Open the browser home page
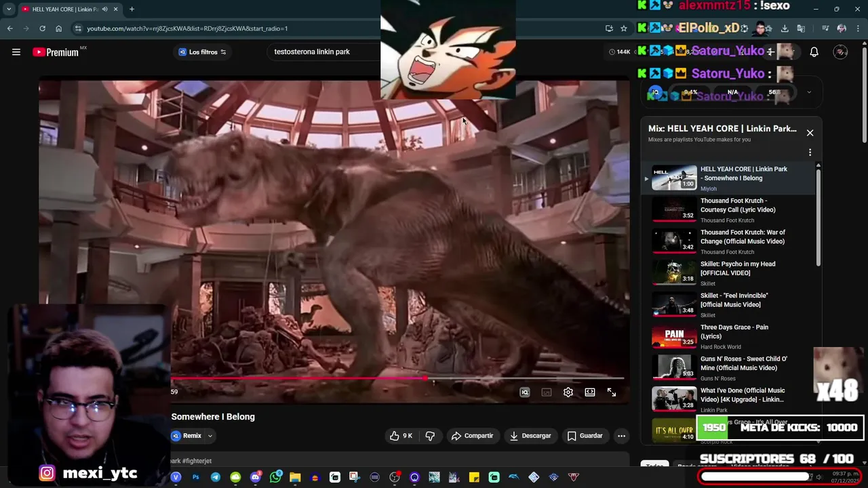Viewport: 868px width, 488px height. pyautogui.click(x=58, y=28)
